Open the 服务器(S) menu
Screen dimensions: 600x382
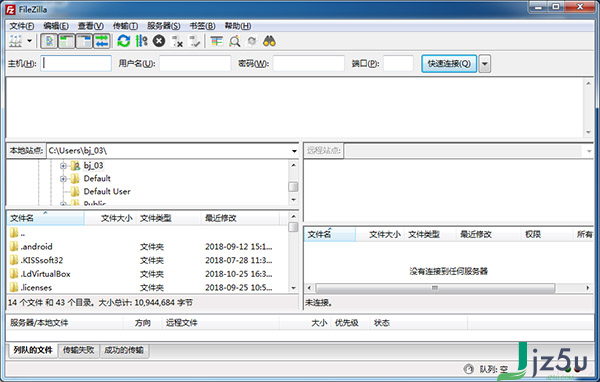164,26
